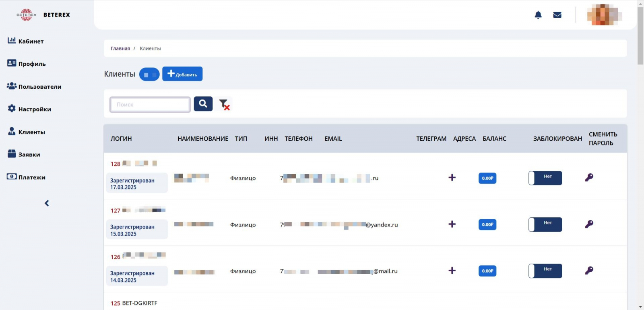Open Кабинет from the sidebar

click(26, 41)
